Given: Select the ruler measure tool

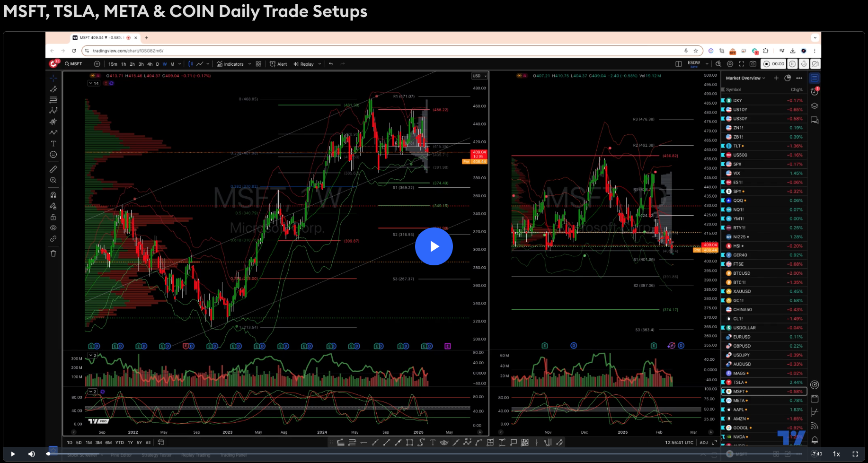Looking at the screenshot, I should 53,169.
